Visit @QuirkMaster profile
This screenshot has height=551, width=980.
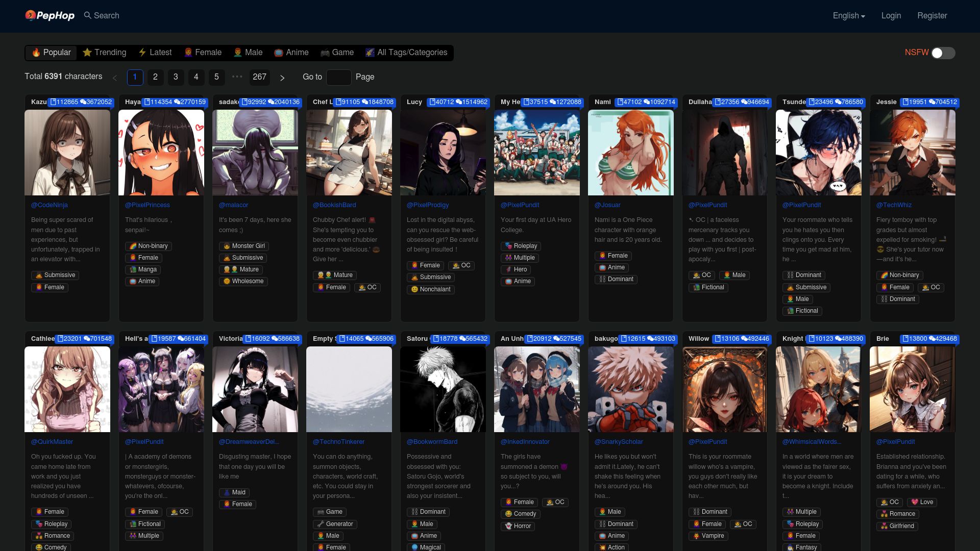(52, 442)
